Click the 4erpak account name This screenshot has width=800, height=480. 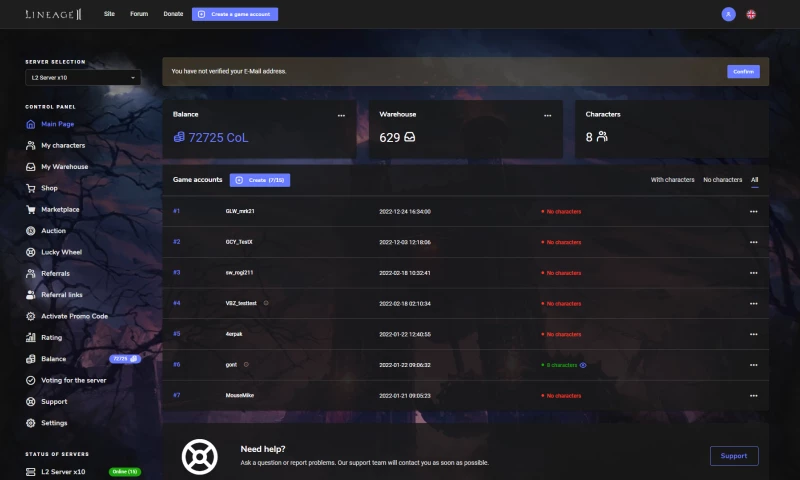tap(234, 334)
